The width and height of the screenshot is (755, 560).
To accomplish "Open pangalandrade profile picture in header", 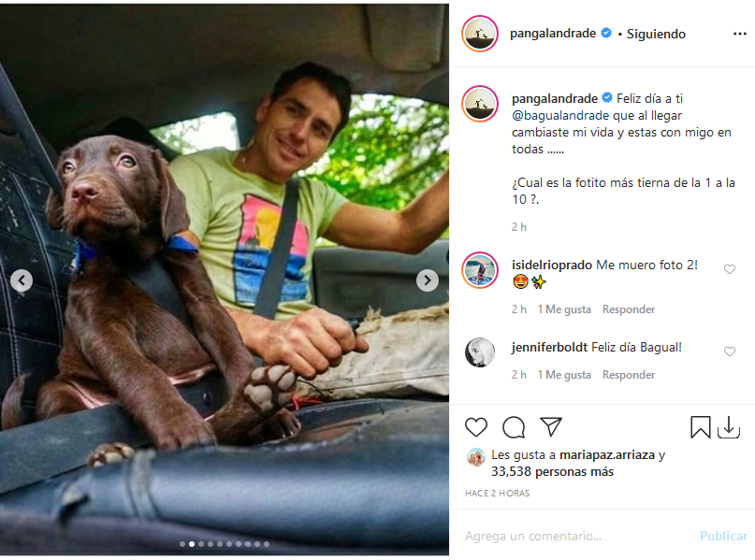I will tap(480, 34).
